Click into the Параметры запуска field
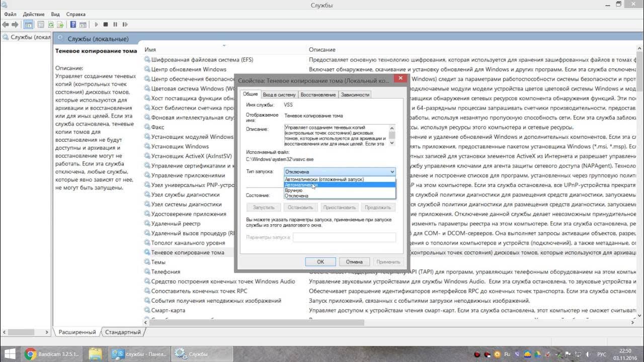Image resolution: width=644 pixels, height=362 pixels. 344,237
